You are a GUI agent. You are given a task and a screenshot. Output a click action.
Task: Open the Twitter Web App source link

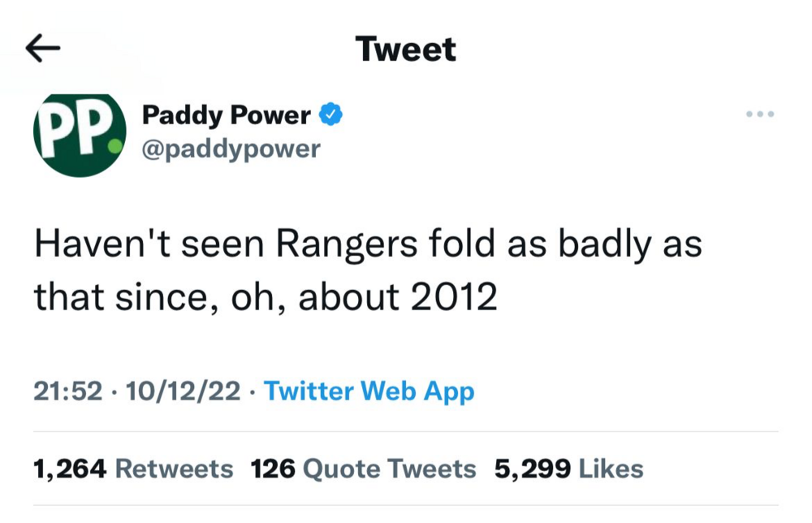[x=369, y=391]
